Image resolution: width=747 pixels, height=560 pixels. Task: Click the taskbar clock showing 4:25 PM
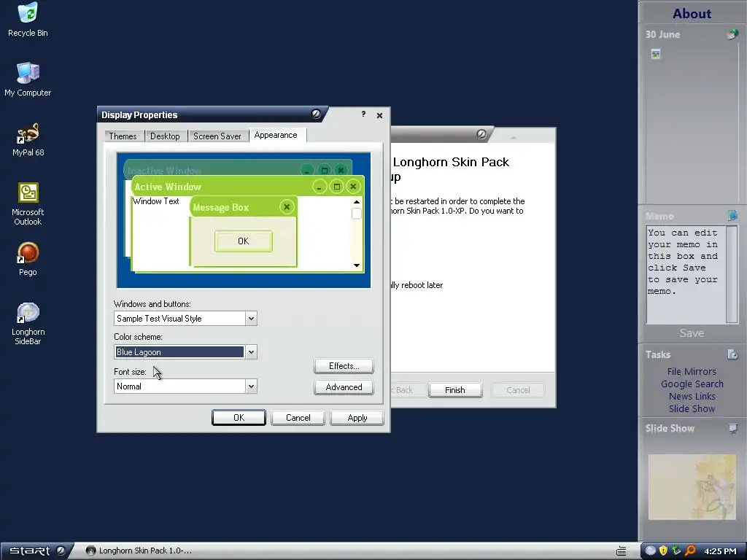point(720,551)
